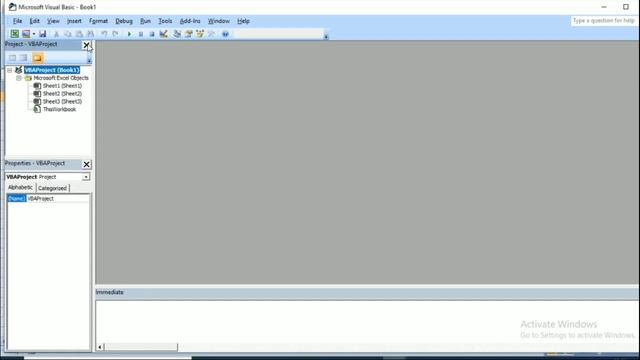Click the Undo arrow icon
This screenshot has height=360, width=640.
[104, 34]
